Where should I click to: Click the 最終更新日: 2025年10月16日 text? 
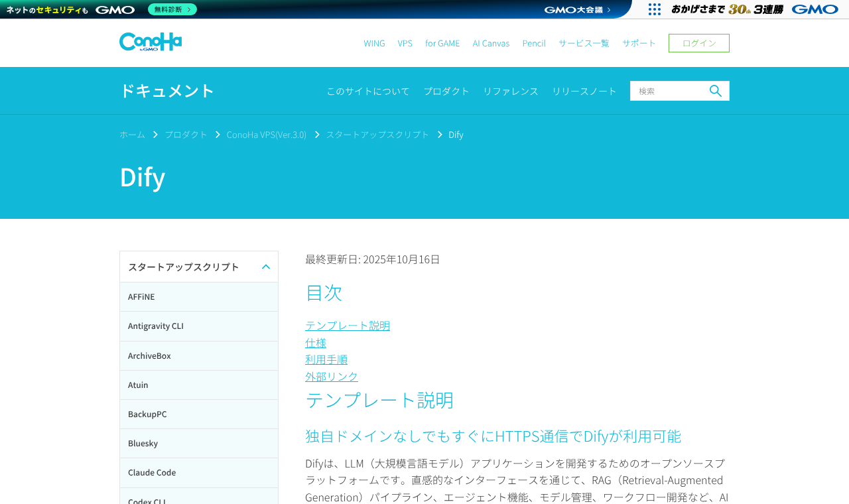pyautogui.click(x=373, y=259)
